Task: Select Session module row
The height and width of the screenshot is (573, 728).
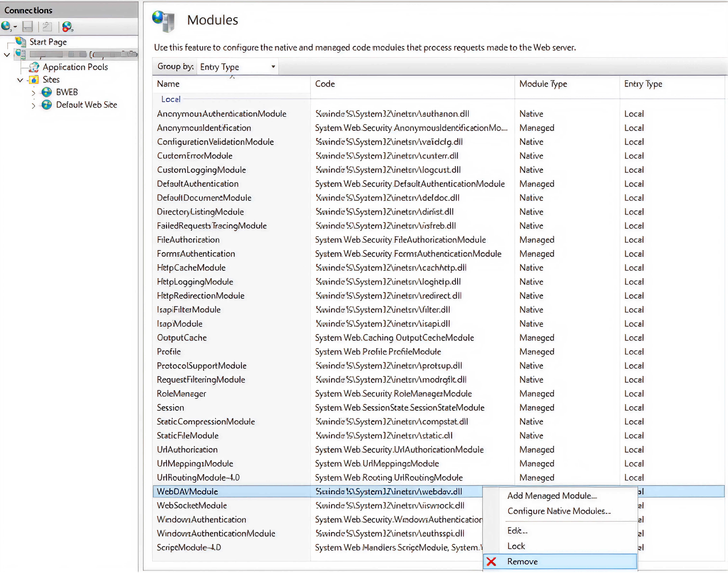Action: [x=438, y=408]
